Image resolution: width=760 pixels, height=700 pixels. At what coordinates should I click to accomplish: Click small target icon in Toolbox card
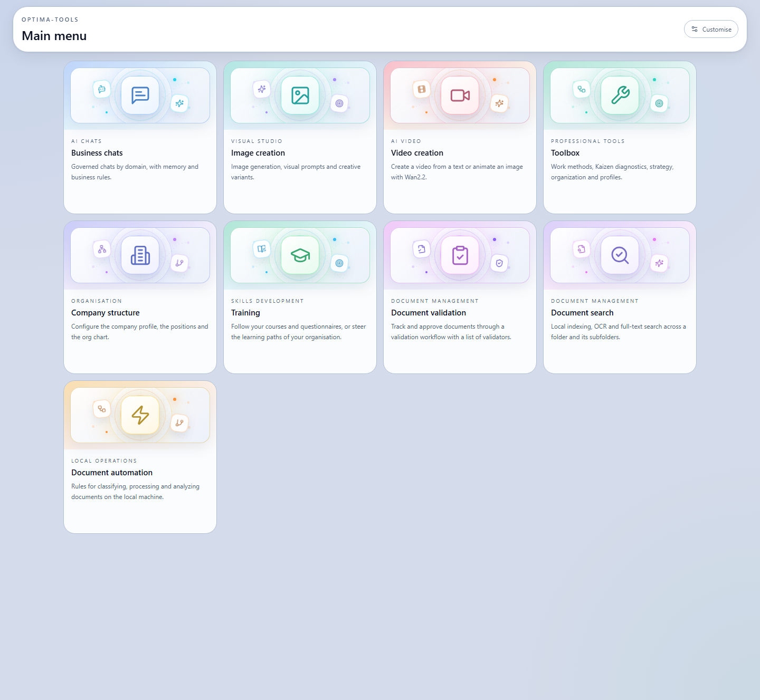(659, 103)
